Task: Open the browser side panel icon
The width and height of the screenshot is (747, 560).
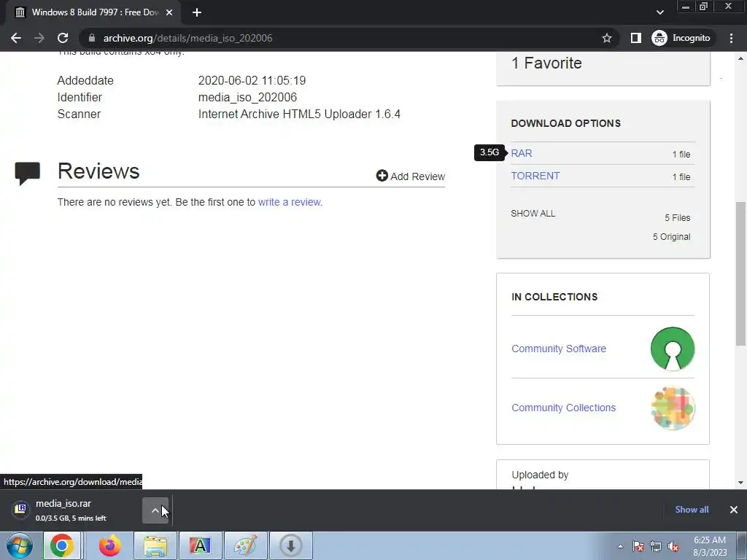Action: click(x=636, y=38)
